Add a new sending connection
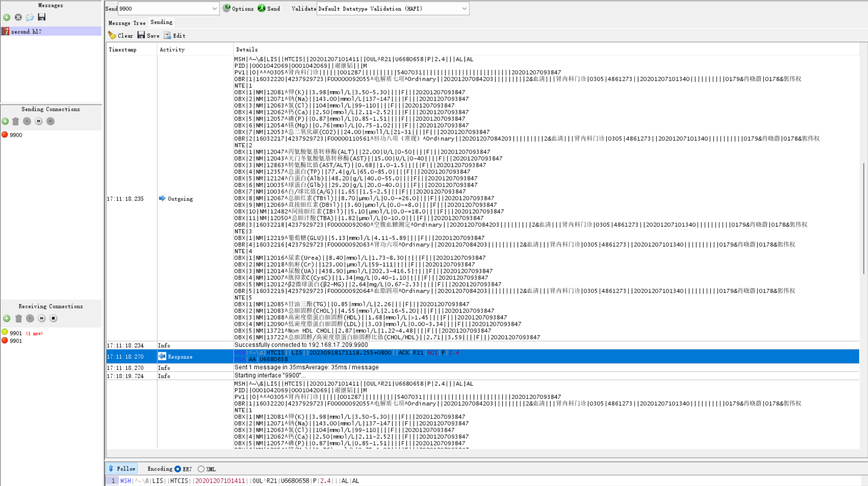The width and height of the screenshot is (868, 486). (5, 121)
